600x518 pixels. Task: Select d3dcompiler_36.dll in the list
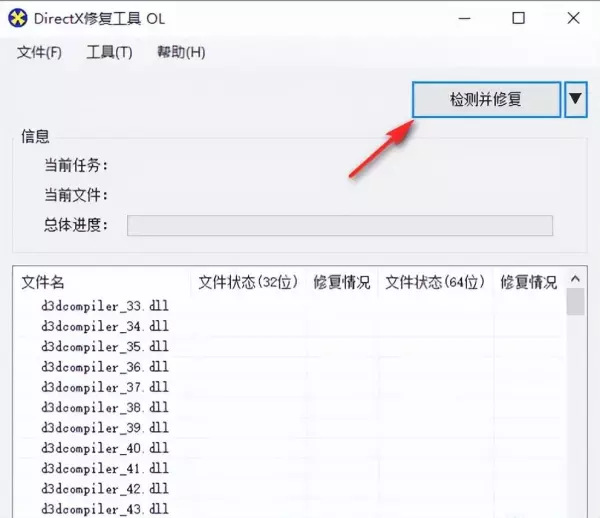105,367
